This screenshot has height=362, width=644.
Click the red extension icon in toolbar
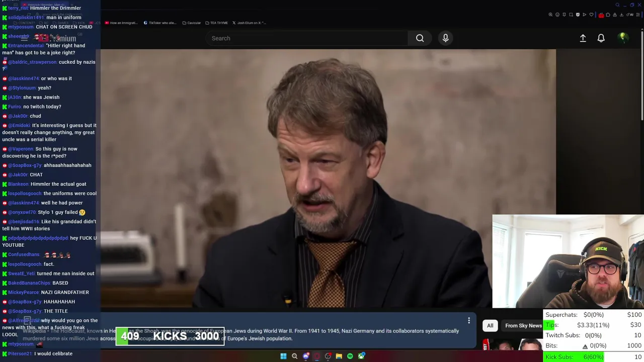click(x=601, y=15)
